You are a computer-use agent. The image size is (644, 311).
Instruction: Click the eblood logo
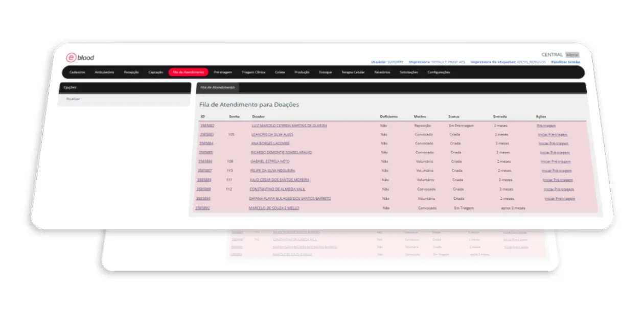pos(80,57)
